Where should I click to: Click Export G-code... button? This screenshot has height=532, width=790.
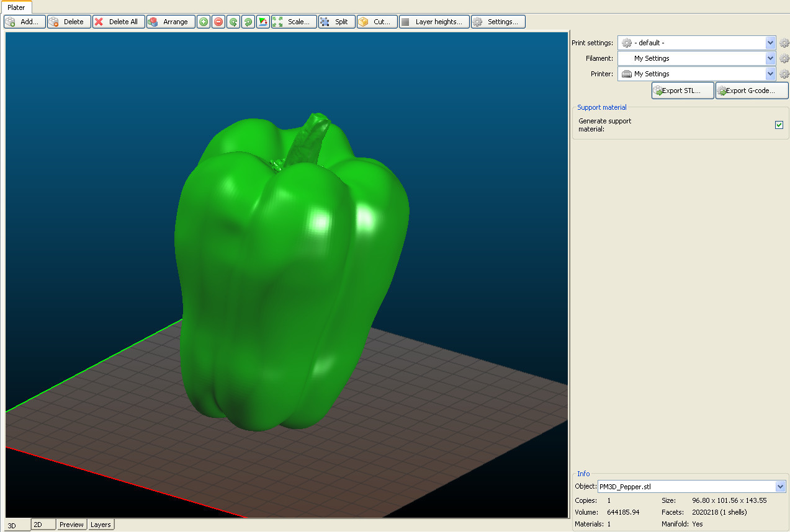(752, 91)
